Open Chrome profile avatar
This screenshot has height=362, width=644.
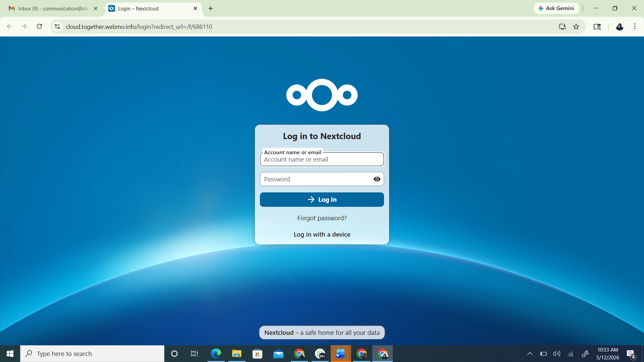(620, 26)
